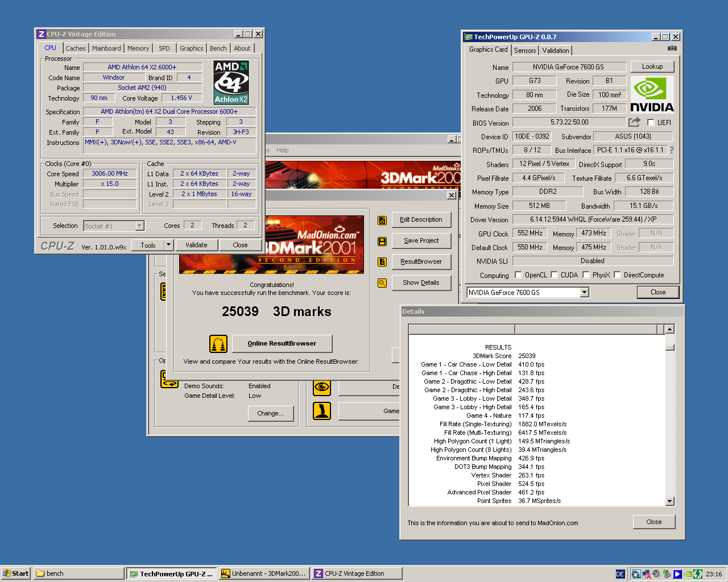Image resolution: width=728 pixels, height=582 pixels.
Task: Click the Bus Interface question mark help icon
Action: click(672, 150)
